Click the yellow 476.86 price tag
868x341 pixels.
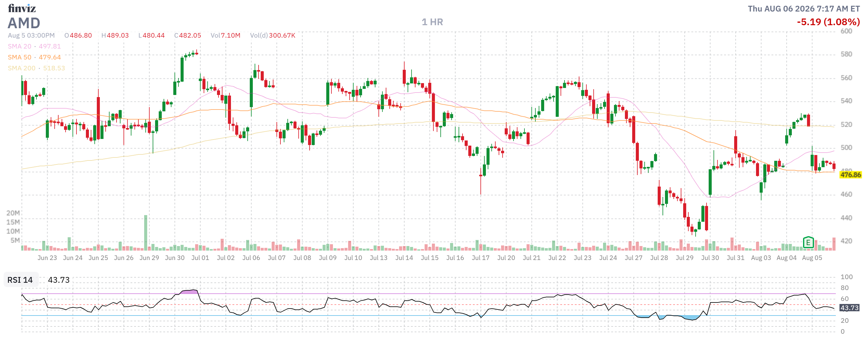point(850,174)
